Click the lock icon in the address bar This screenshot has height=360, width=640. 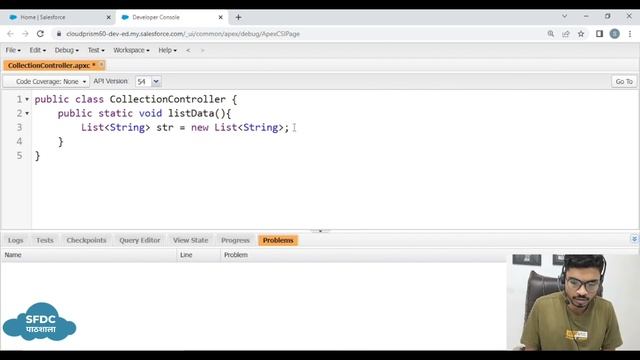tap(59, 34)
